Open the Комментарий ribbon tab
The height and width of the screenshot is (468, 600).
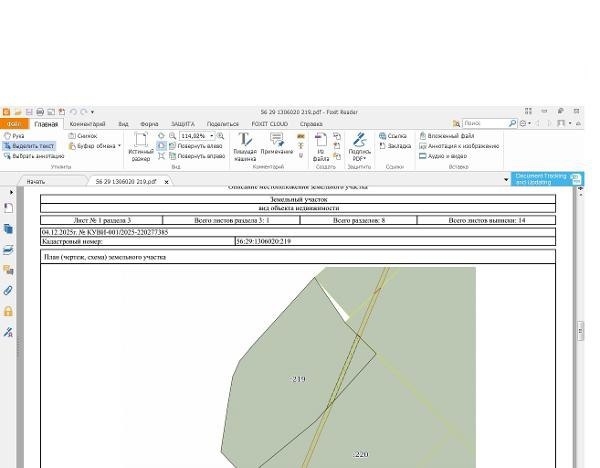[x=87, y=124]
